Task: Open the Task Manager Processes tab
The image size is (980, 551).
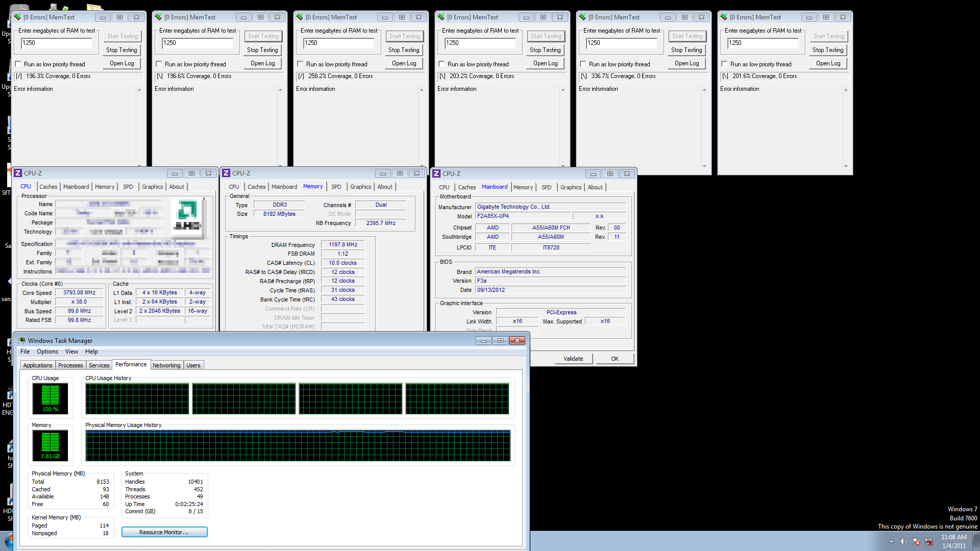Action: pos(70,365)
